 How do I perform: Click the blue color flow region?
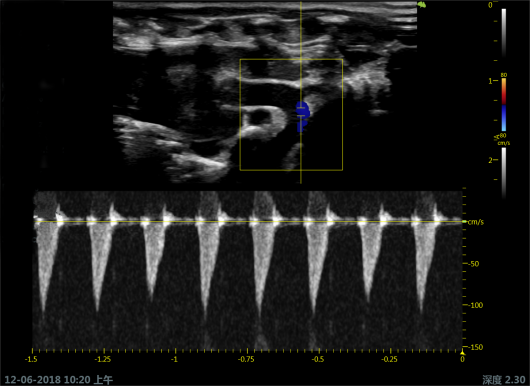coord(302,117)
